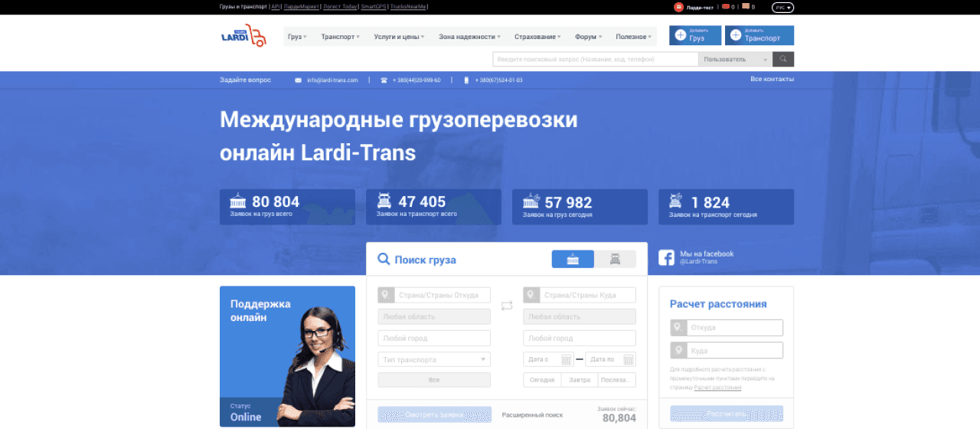Open the Дата с calendar picker
The height and width of the screenshot is (429, 980).
pyautogui.click(x=567, y=359)
